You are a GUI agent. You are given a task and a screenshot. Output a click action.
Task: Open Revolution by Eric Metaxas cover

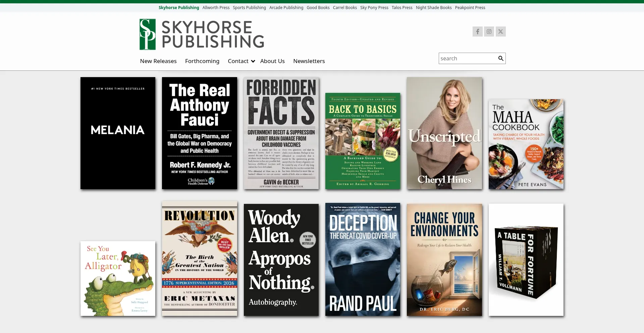tap(200, 259)
